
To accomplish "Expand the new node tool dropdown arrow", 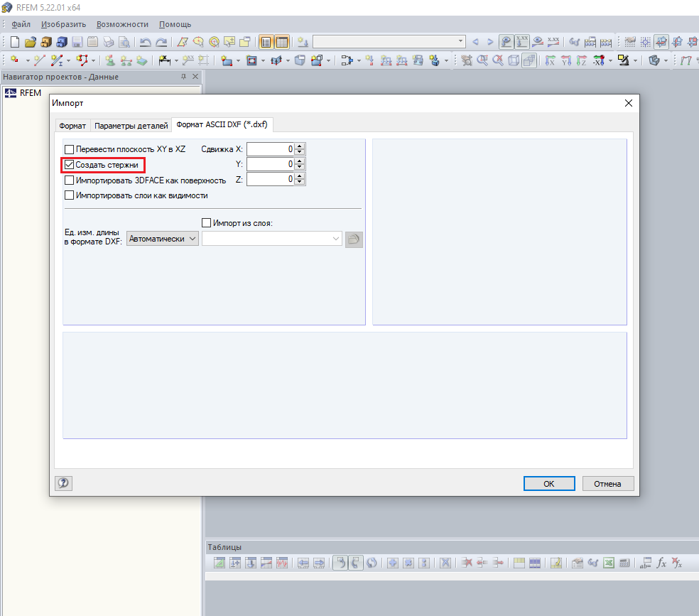I will tap(28, 60).
